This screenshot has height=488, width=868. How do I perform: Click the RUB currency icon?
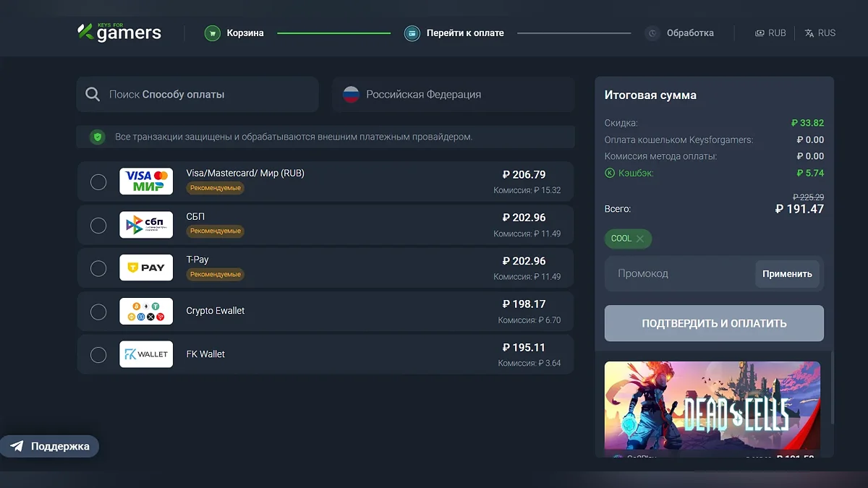point(759,33)
